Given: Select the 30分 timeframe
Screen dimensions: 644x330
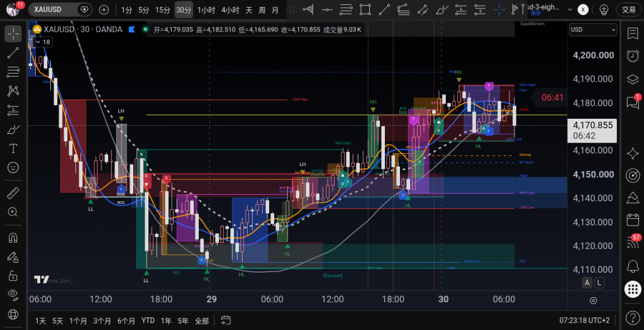Looking at the screenshot, I should (184, 10).
